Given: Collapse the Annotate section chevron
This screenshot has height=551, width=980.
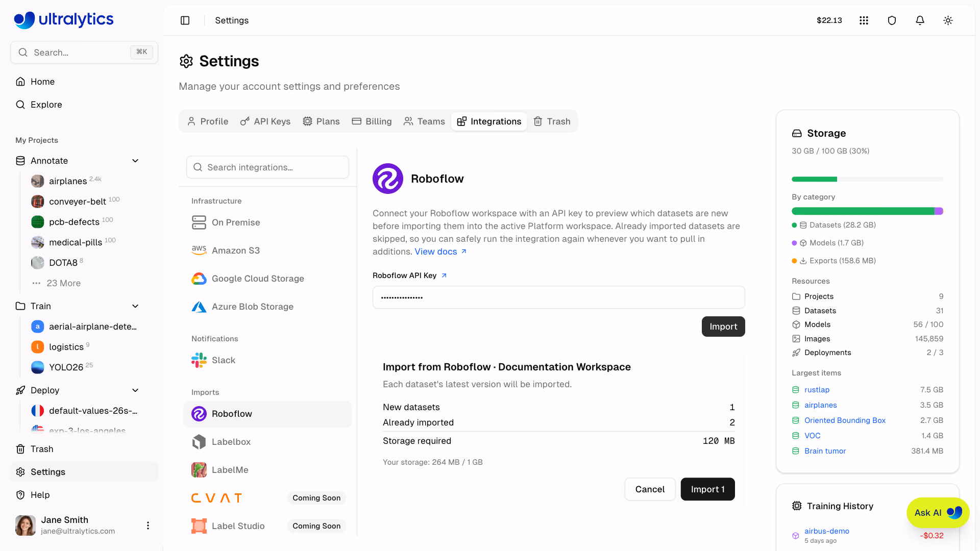Looking at the screenshot, I should tap(135, 161).
